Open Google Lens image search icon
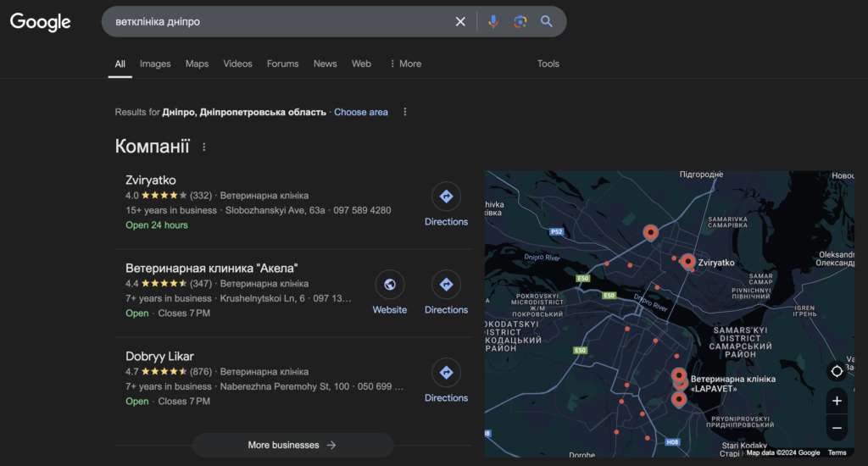Viewport: 868px width, 466px height. [x=520, y=22]
